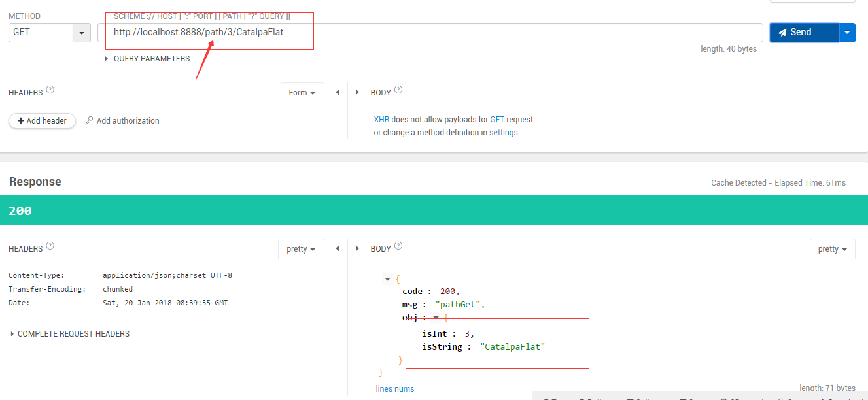
Task: Open the settings link
Action: pos(504,132)
